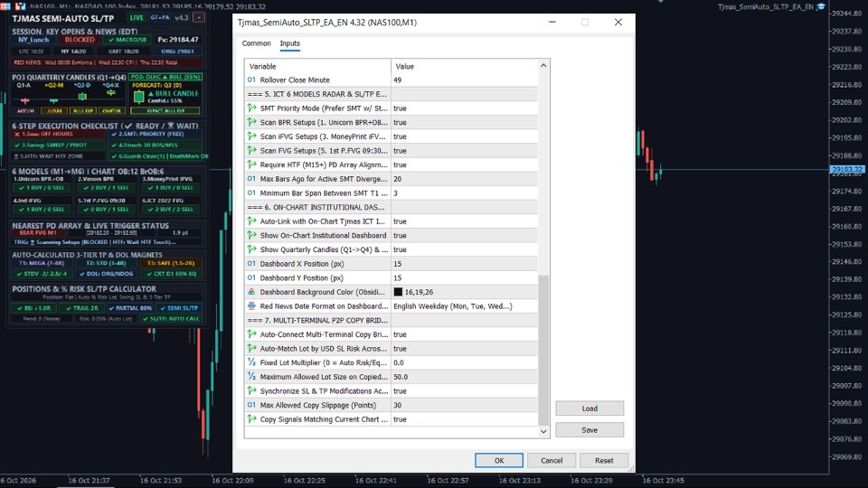Save the inputs preset with Save button
This screenshot has height=488, width=868.
(590, 430)
